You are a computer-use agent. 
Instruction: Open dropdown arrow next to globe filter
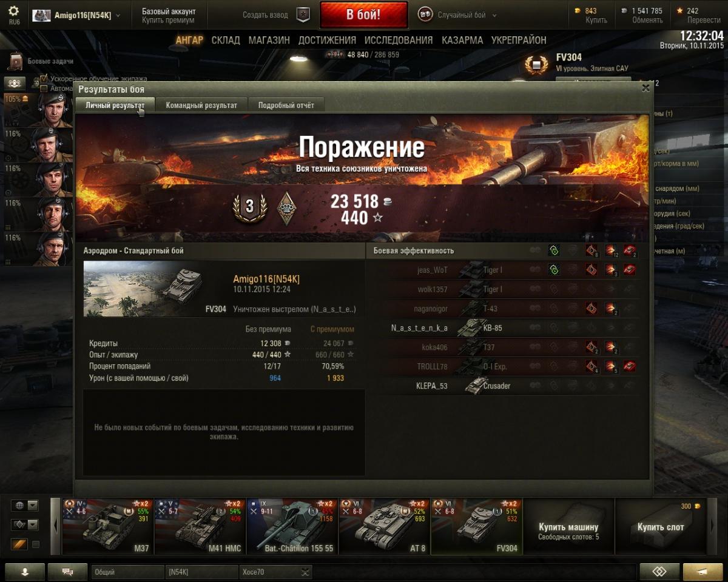(33, 505)
